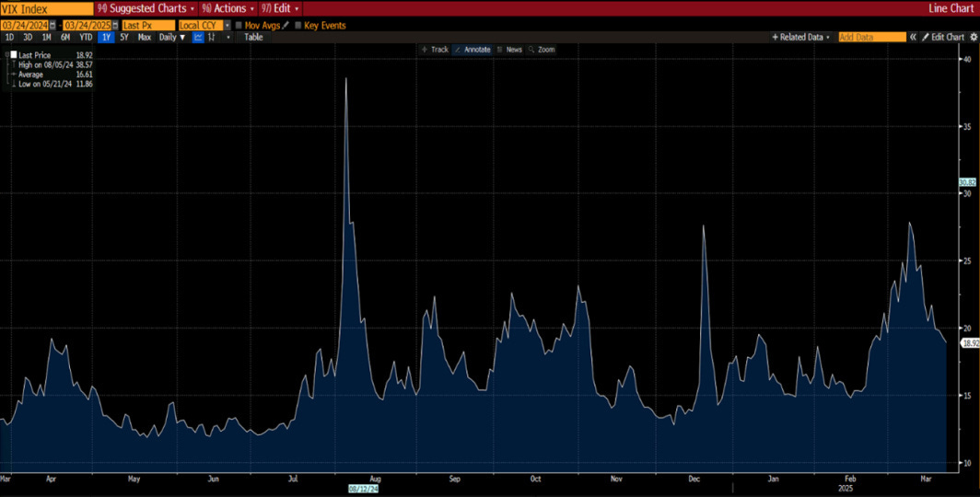Switch to the Table view
This screenshot has width=980, height=497.
pyautogui.click(x=253, y=37)
